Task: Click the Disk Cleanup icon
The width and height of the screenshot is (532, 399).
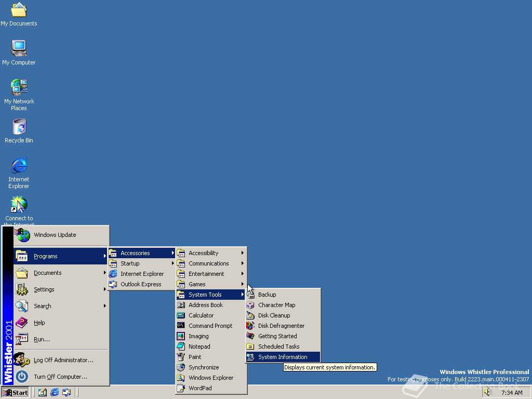Action: click(250, 315)
